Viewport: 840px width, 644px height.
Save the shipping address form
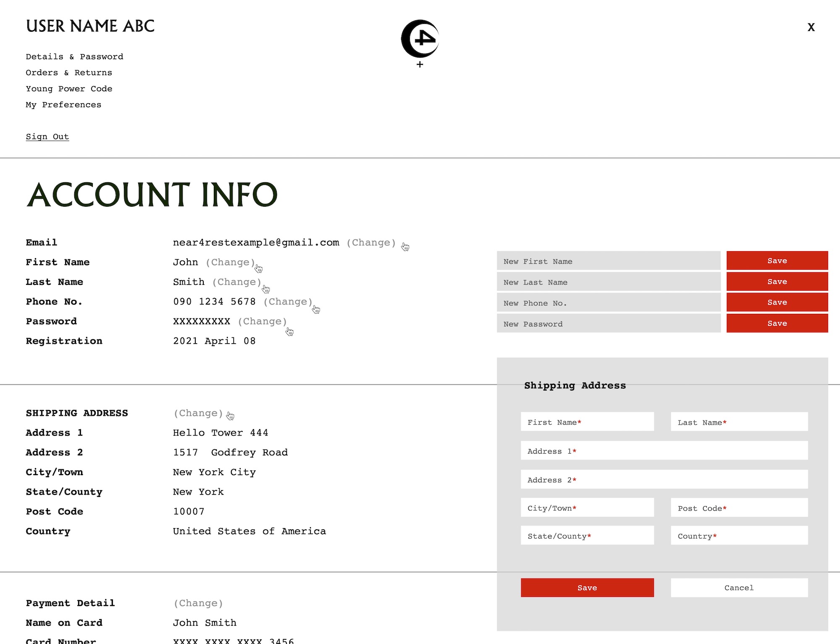(x=587, y=588)
